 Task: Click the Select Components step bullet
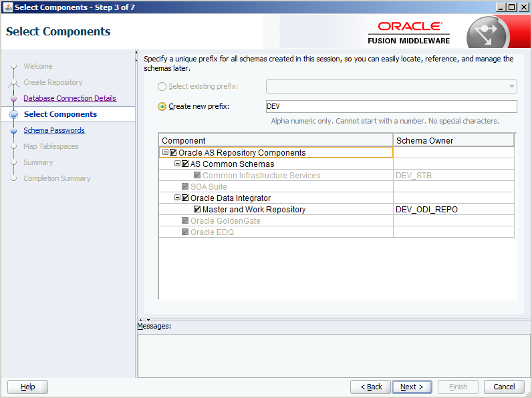click(13, 115)
